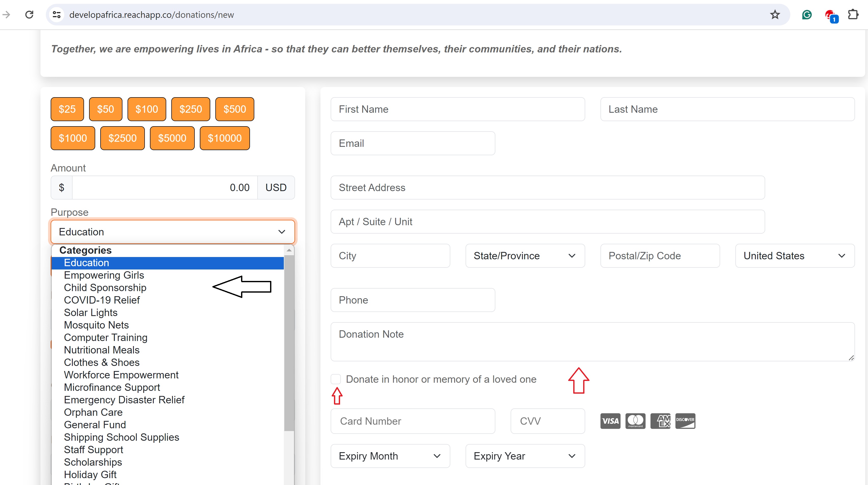Bookmark this page using the star icon
This screenshot has height=485, width=868.
pyautogui.click(x=775, y=15)
